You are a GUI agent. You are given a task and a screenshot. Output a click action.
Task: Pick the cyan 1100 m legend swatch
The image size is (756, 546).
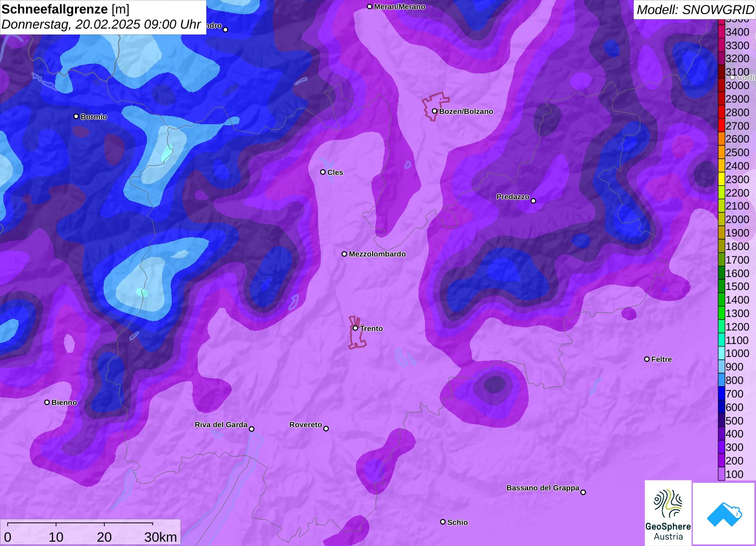click(721, 340)
